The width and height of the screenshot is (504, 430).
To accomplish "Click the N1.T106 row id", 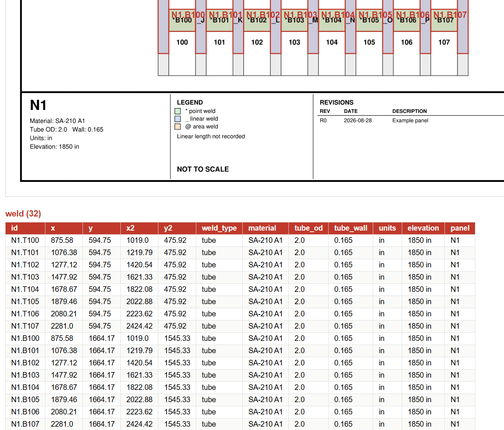I will click(x=25, y=314).
